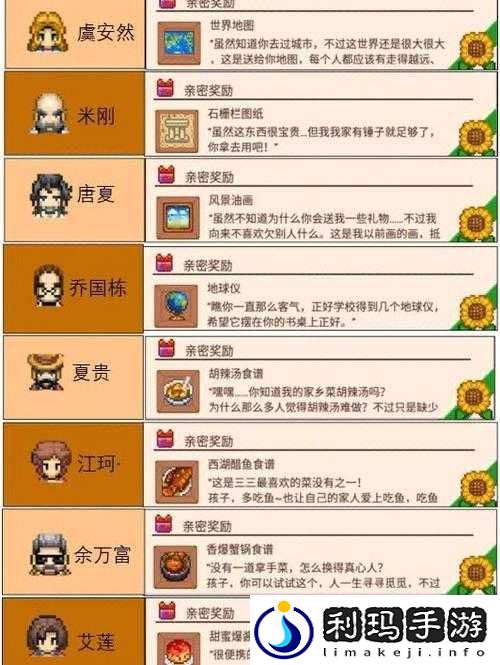Image resolution: width=500 pixels, height=665 pixels.
Task: Click 米刚's character portrait
Action: (50, 114)
